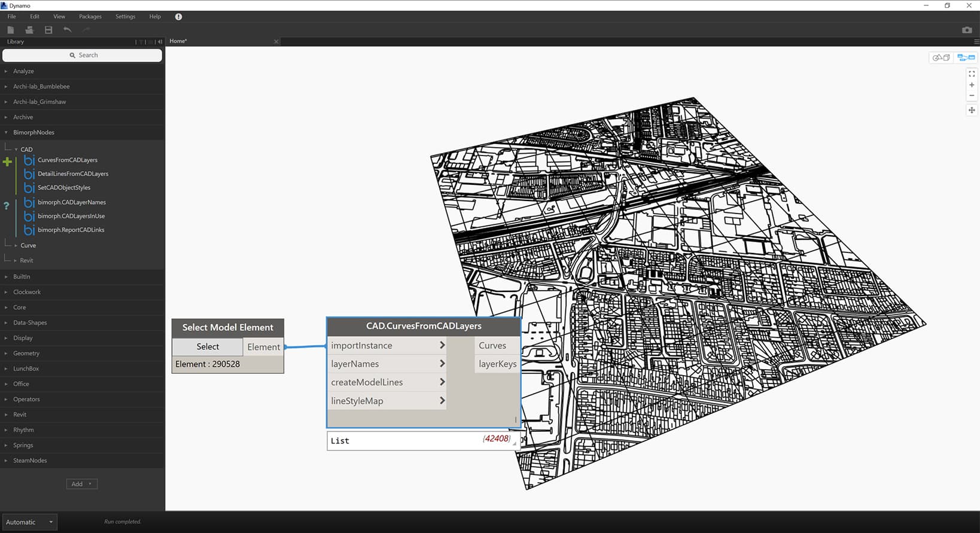Click the layerNames input port
The image size is (980, 533).
[x=388, y=364]
